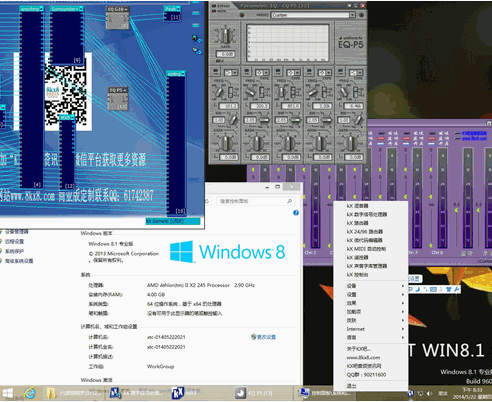This screenshot has height=402, width=492.
Task: Expand the Internet submenu
Action: click(x=371, y=329)
